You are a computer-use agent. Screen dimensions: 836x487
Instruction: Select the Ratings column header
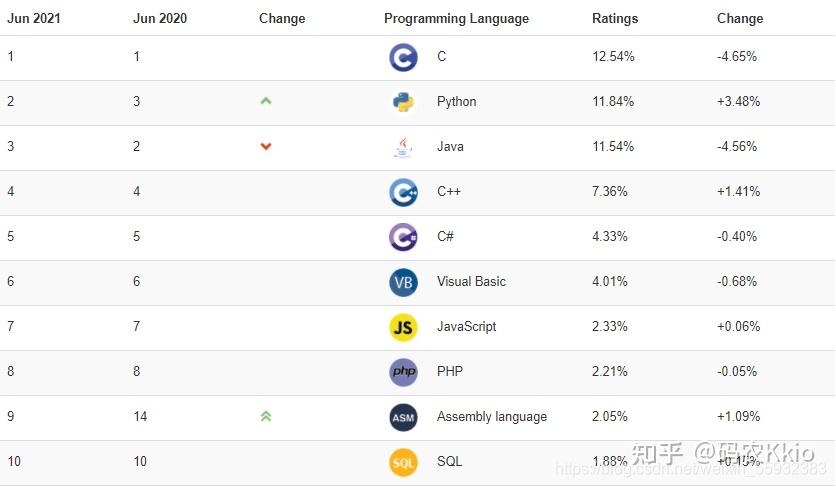[615, 18]
